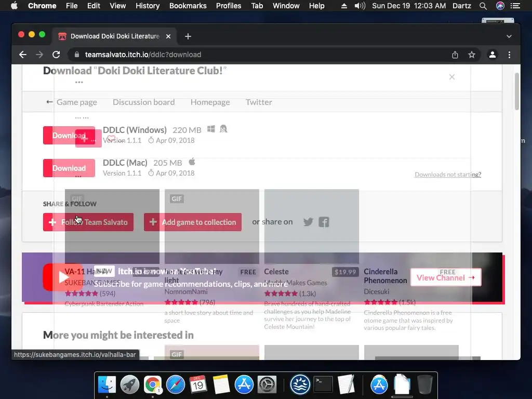Click the Linux penguin platform icon

(223, 129)
